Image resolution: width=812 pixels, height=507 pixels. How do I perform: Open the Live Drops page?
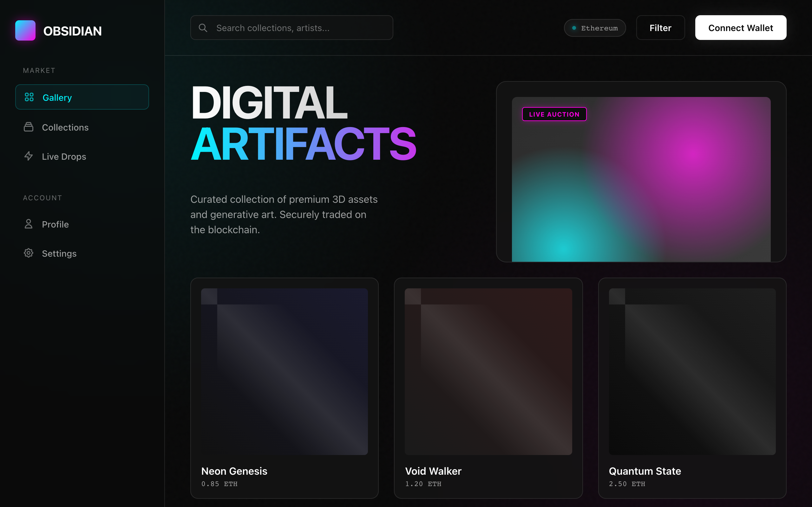tap(64, 156)
